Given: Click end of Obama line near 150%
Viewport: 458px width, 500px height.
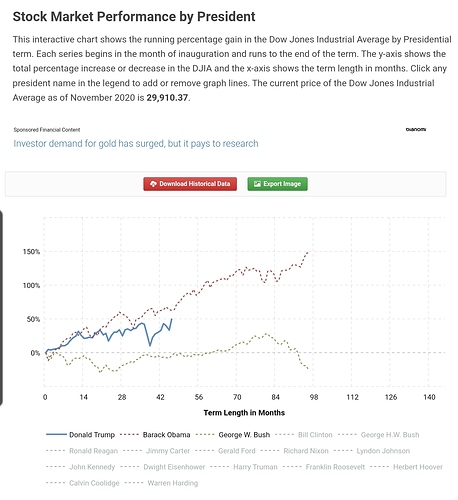Looking at the screenshot, I should (308, 252).
